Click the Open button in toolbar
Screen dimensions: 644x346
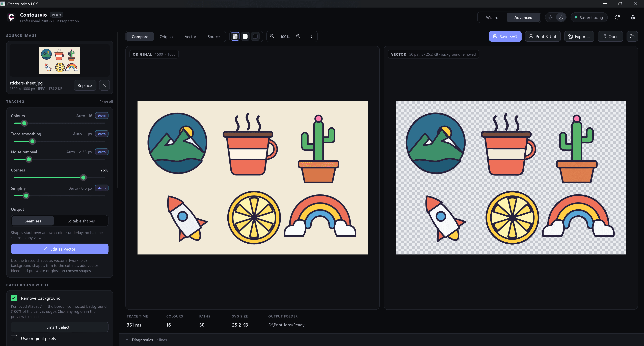(610, 37)
